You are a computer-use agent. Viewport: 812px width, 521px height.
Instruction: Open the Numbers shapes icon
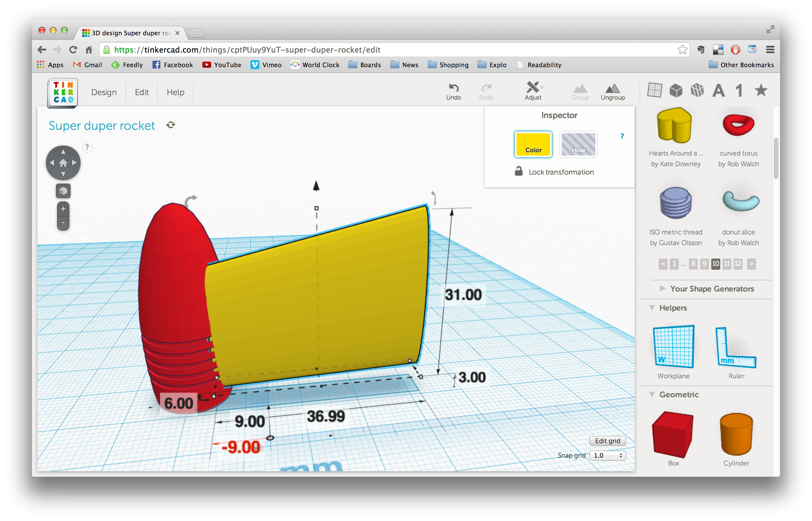(x=738, y=90)
